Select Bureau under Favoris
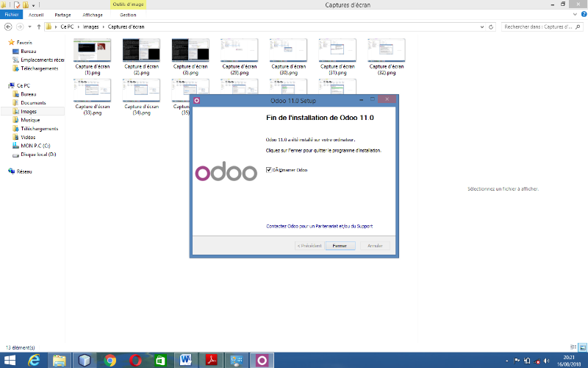588x368 pixels. point(28,51)
